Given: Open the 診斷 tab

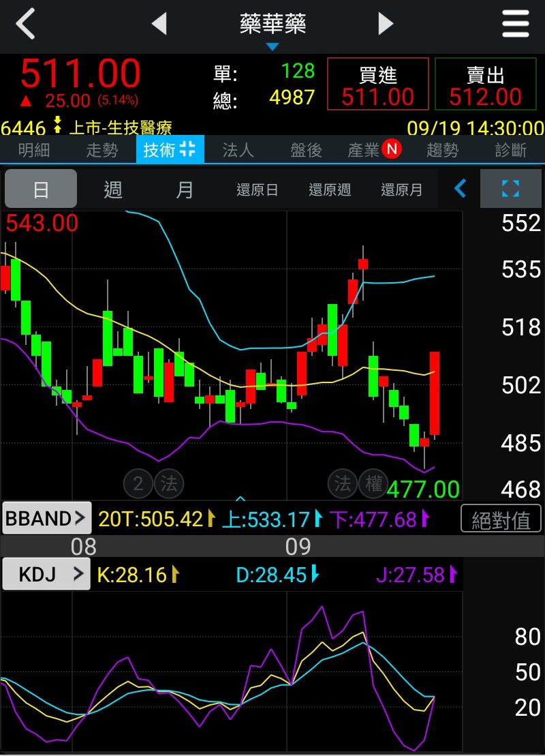Looking at the screenshot, I should [x=511, y=150].
